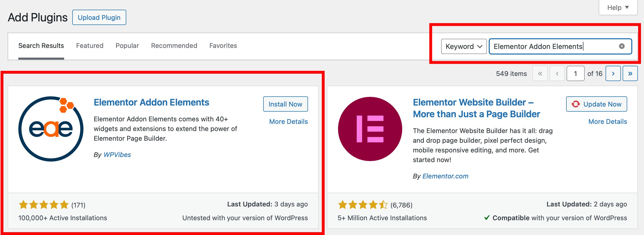Clear the search field using the x icon

(x=622, y=46)
